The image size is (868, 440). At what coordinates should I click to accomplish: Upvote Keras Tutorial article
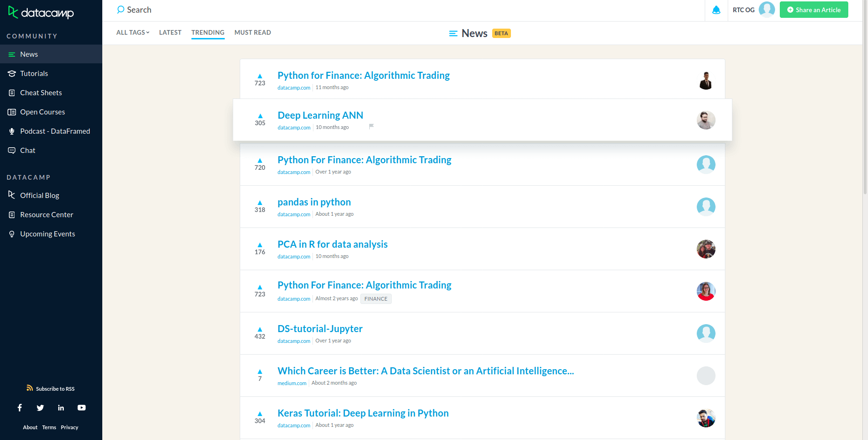(260, 414)
